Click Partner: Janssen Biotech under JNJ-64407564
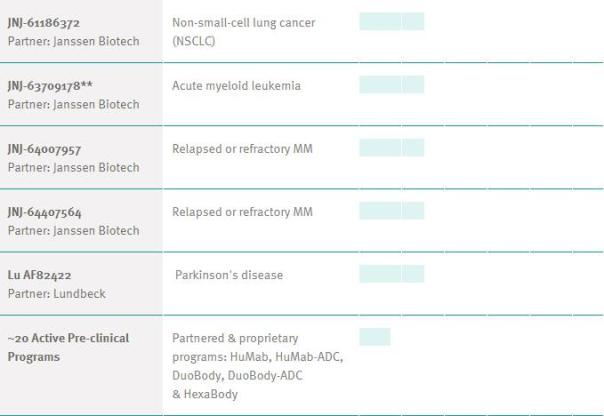This screenshot has width=604, height=416. [x=74, y=231]
